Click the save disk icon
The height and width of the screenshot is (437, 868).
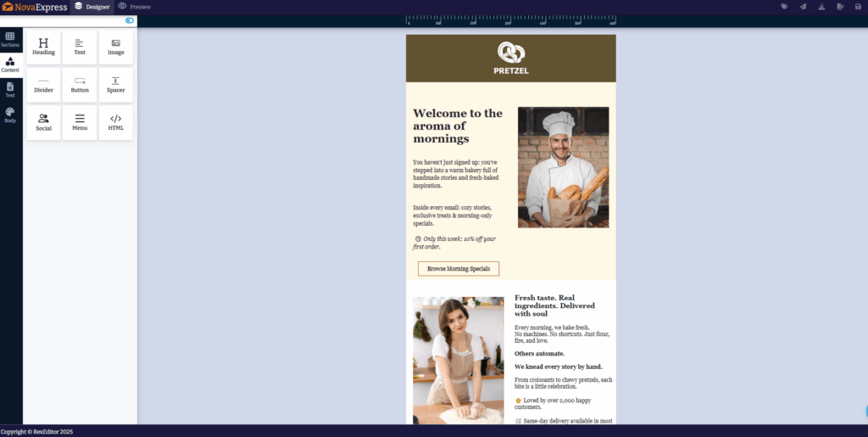coord(859,7)
